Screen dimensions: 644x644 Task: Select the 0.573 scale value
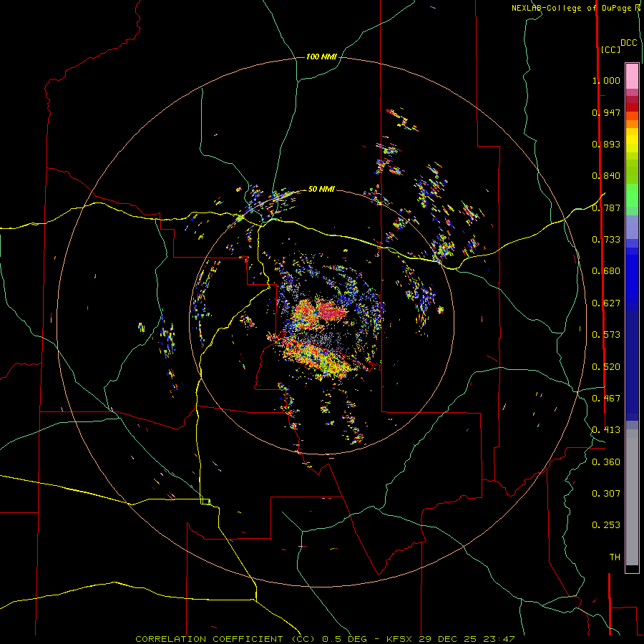click(606, 335)
